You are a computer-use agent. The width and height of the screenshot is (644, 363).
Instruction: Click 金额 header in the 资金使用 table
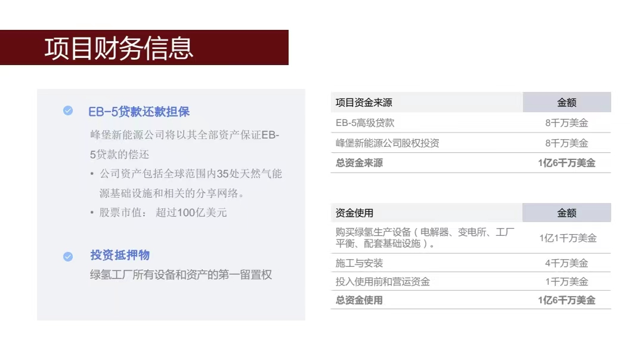(566, 213)
